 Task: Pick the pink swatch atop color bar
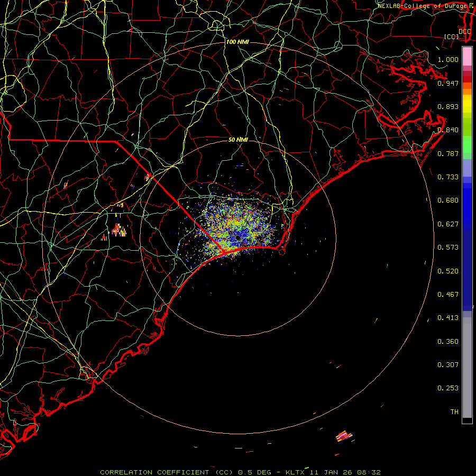tap(467, 57)
